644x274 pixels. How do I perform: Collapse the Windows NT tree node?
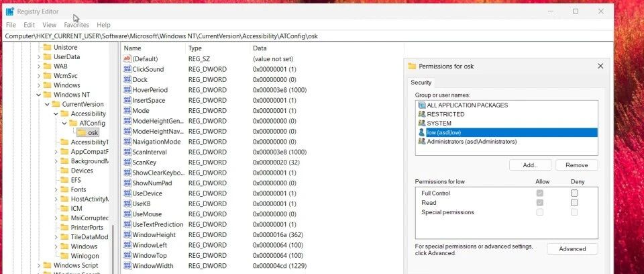point(39,95)
